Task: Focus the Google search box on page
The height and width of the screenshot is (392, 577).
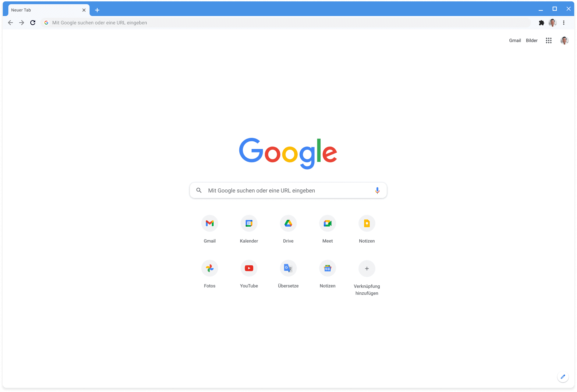Action: [x=288, y=190]
